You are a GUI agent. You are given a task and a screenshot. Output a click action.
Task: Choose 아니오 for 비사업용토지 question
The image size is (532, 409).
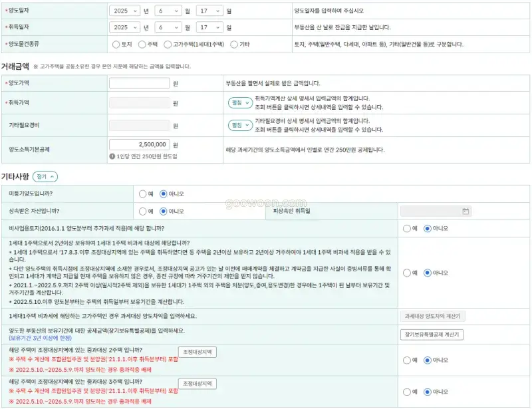428,228
